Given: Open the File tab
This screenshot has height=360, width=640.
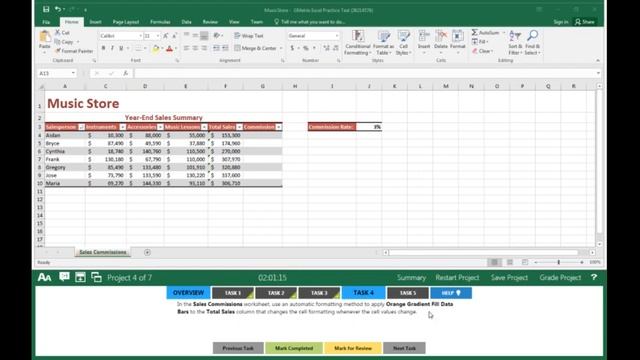Looking at the screenshot, I should pyautogui.click(x=46, y=22).
